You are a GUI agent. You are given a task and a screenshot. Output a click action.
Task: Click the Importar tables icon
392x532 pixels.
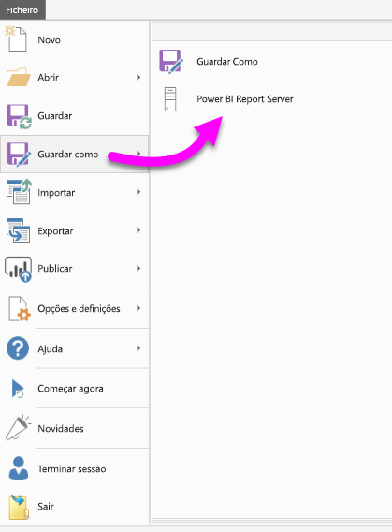pos(19,192)
